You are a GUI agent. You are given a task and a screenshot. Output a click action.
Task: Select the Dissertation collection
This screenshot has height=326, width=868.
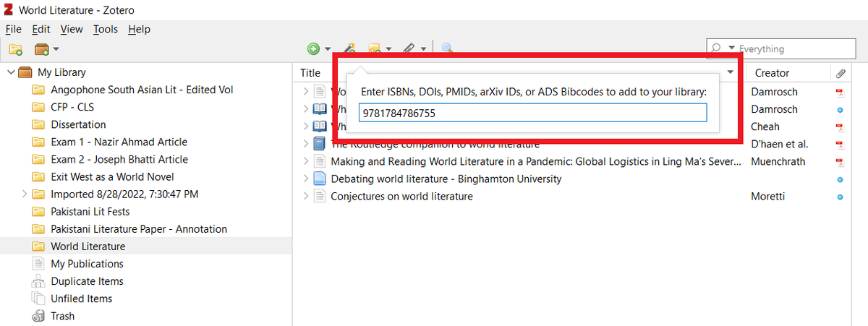click(78, 124)
